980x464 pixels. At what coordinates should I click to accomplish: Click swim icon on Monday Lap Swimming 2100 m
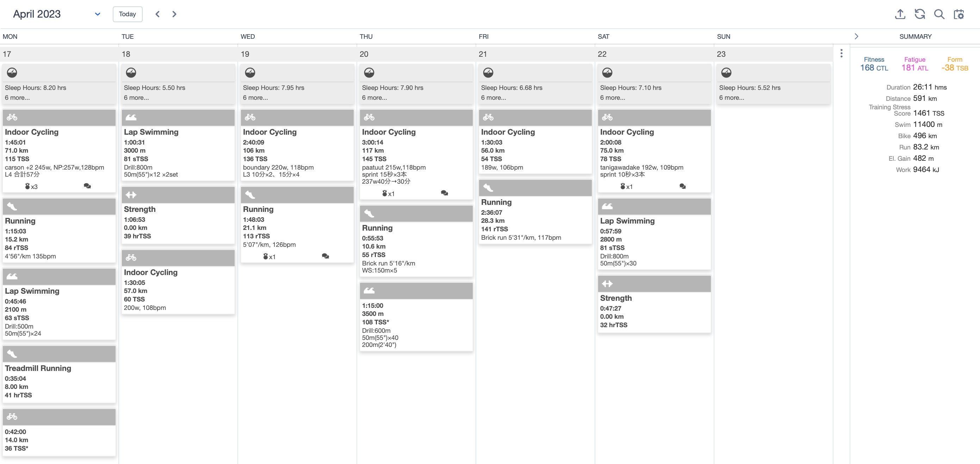(12, 276)
